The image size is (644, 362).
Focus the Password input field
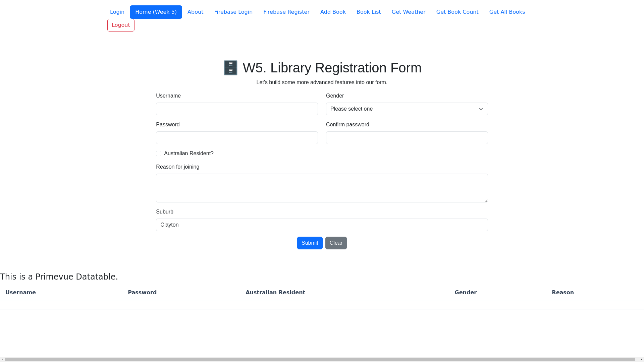point(237,138)
